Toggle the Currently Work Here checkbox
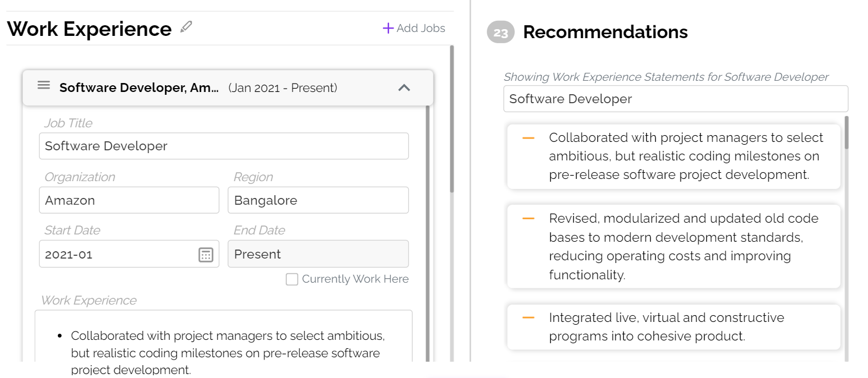Screen dimensions: 868x378 (x=292, y=279)
